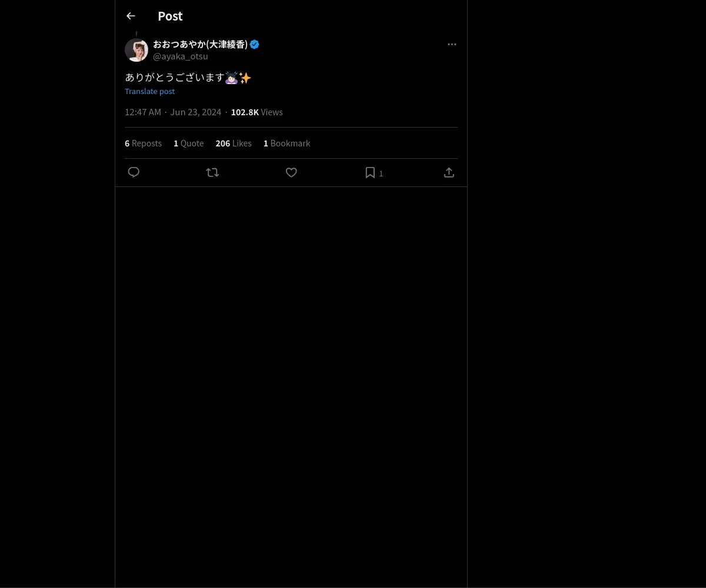Screen dimensions: 706x588
Task: Click the ありがとうございます post text
Action: [x=175, y=78]
